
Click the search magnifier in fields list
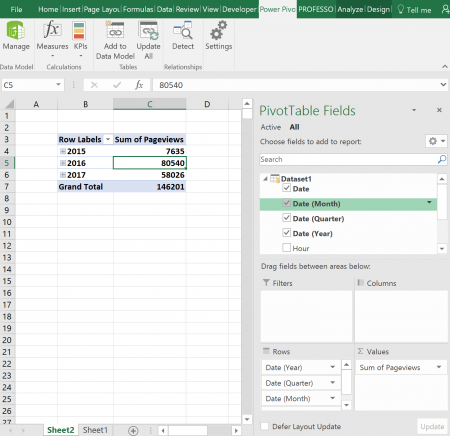pos(442,159)
